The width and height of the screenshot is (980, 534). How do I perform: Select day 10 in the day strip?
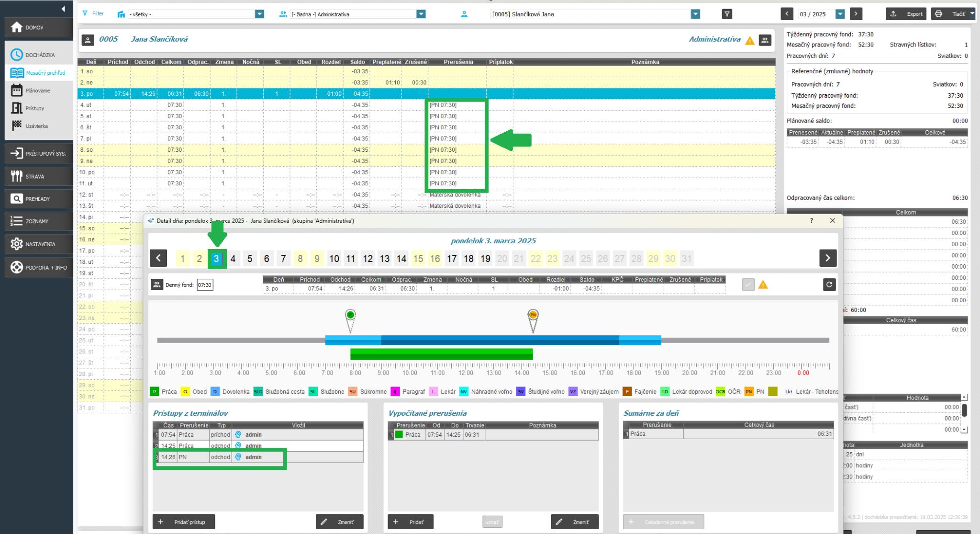334,259
